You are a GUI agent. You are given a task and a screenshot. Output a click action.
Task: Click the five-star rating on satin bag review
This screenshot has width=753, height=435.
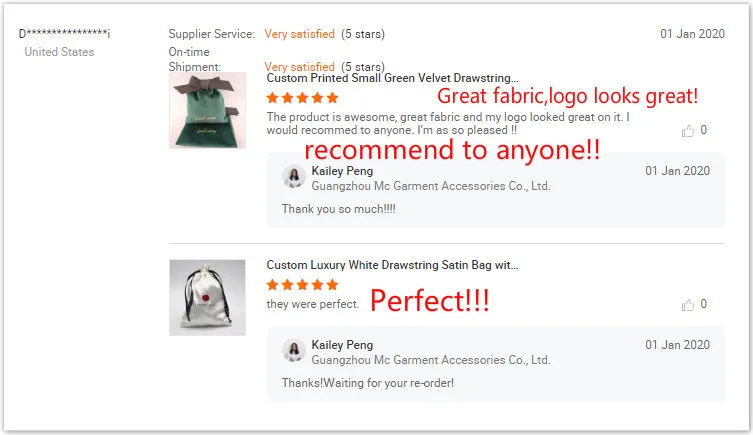303,285
